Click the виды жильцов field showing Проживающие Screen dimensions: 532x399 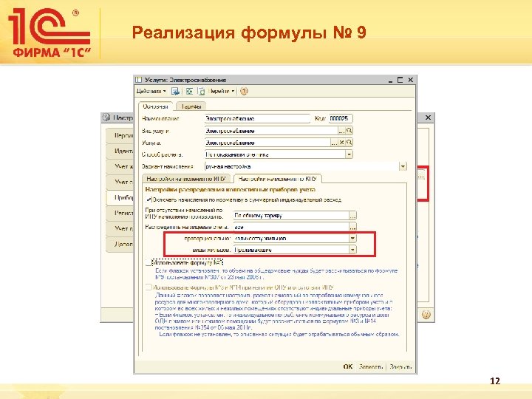[291, 250]
